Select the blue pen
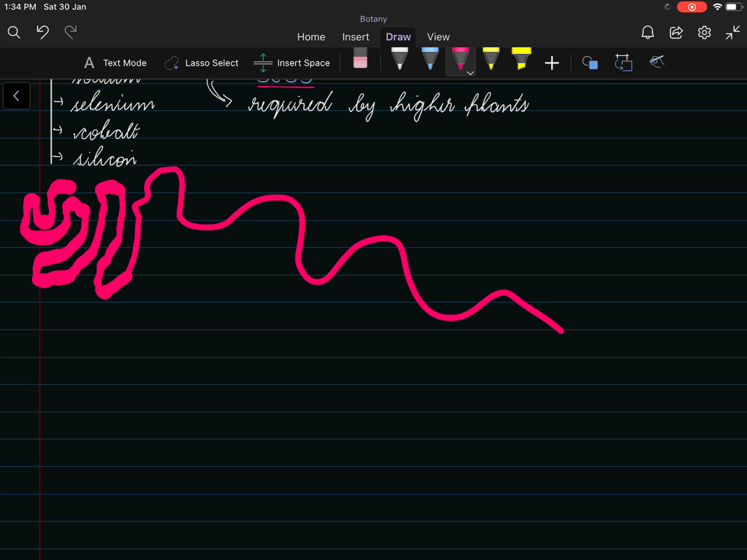Viewport: 747px width, 560px height. 430,59
